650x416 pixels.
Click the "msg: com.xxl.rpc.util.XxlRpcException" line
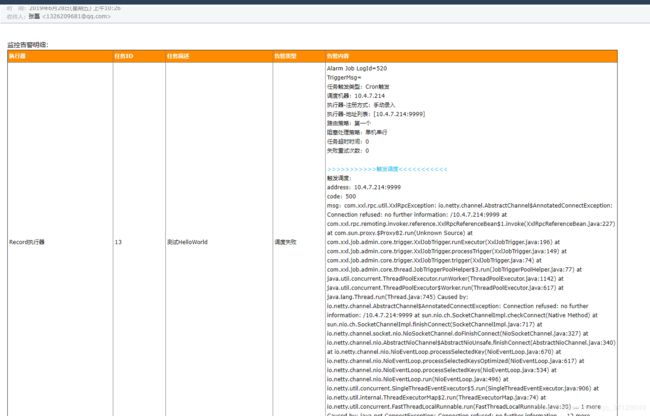470,206
